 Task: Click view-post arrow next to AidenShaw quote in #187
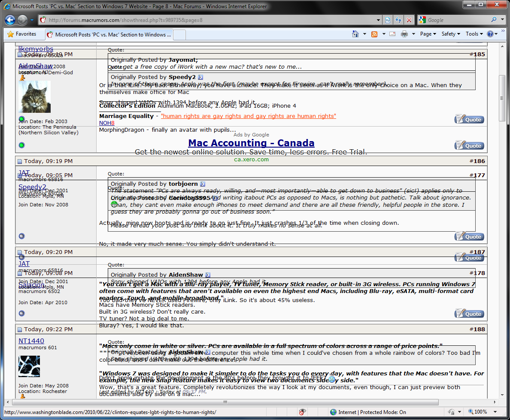tap(208, 275)
